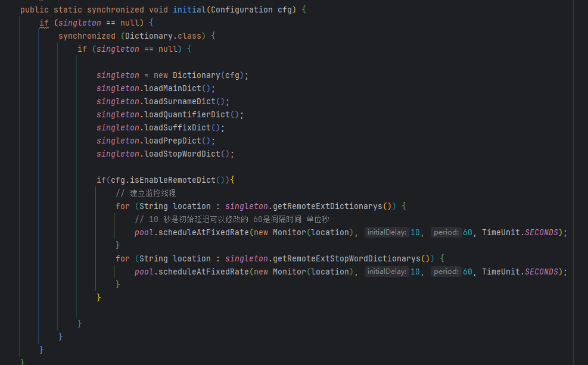Click the loadPrepDict method call

tap(177, 141)
